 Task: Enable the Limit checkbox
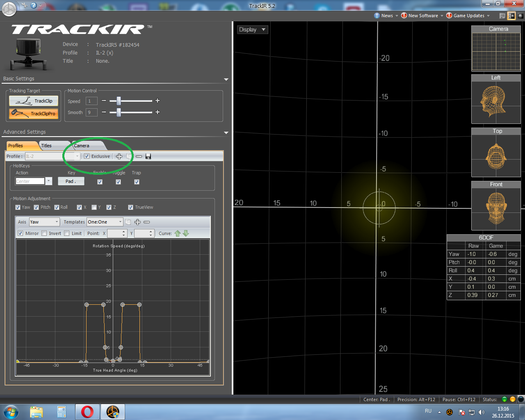[x=66, y=233]
